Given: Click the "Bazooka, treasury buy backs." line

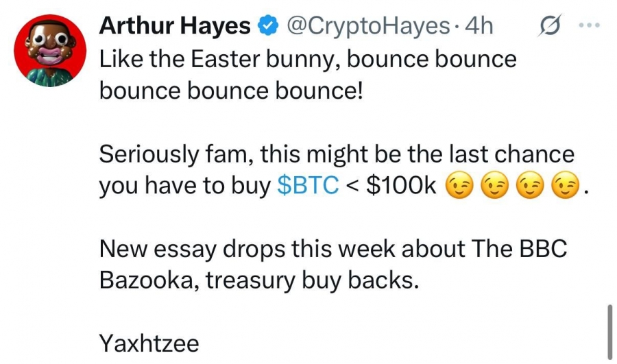Looking at the screenshot, I should click(259, 281).
